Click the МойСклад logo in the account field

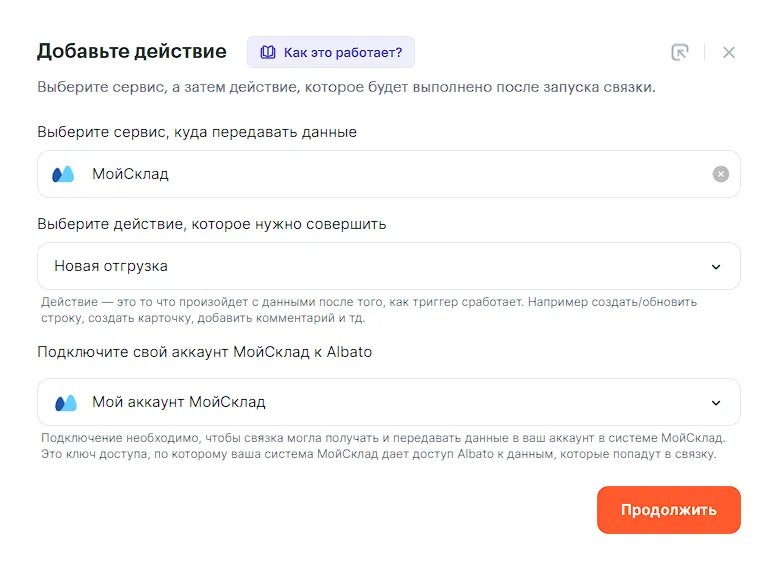(65, 402)
